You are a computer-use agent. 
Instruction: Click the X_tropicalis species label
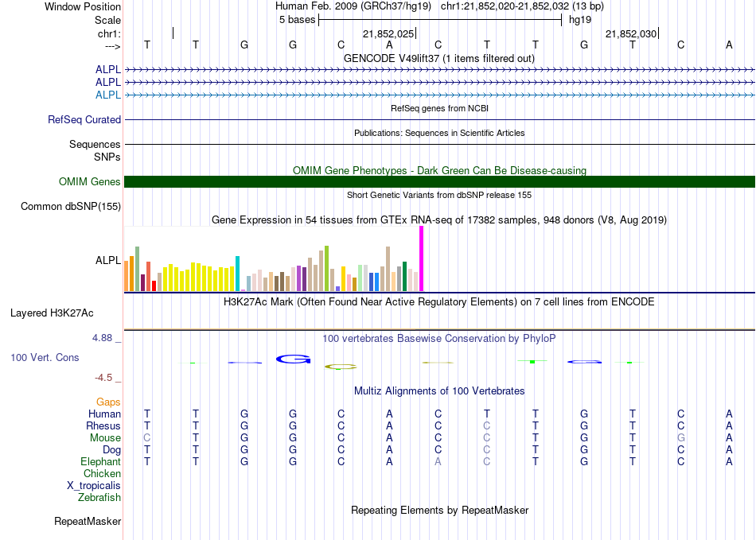[x=94, y=486]
